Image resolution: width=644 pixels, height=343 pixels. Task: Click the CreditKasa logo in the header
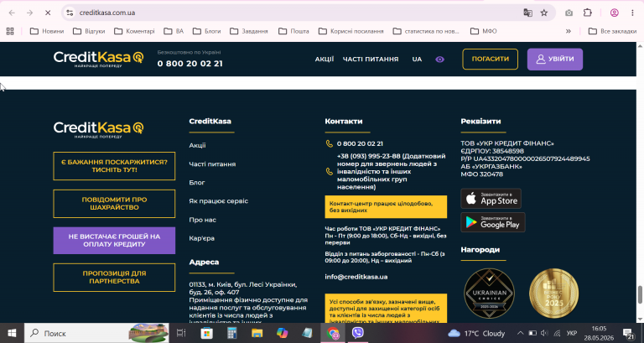(99, 59)
